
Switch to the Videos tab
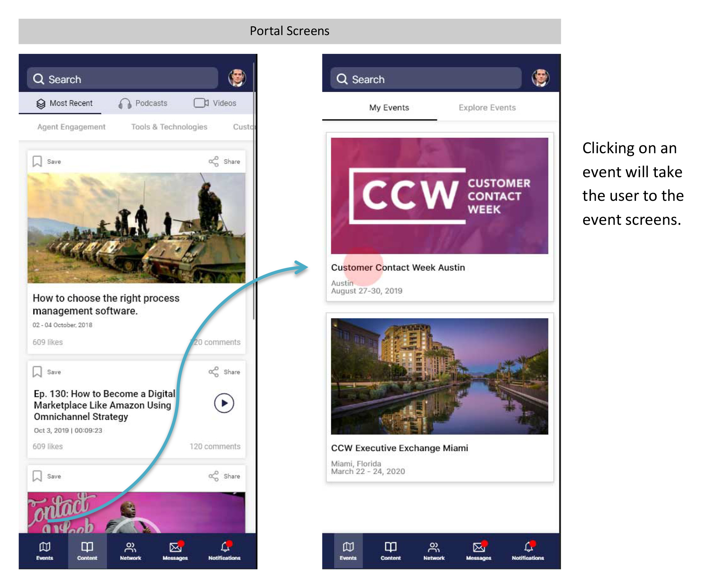pos(215,103)
